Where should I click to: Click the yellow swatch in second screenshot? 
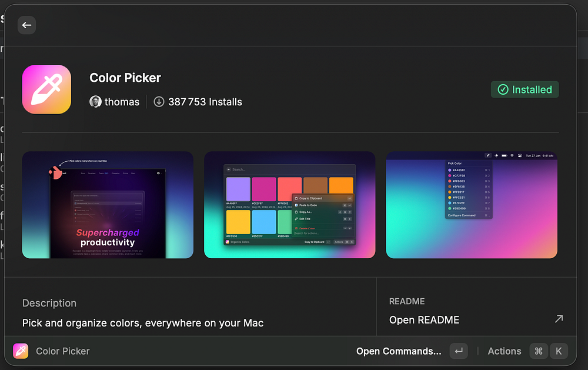click(x=238, y=222)
